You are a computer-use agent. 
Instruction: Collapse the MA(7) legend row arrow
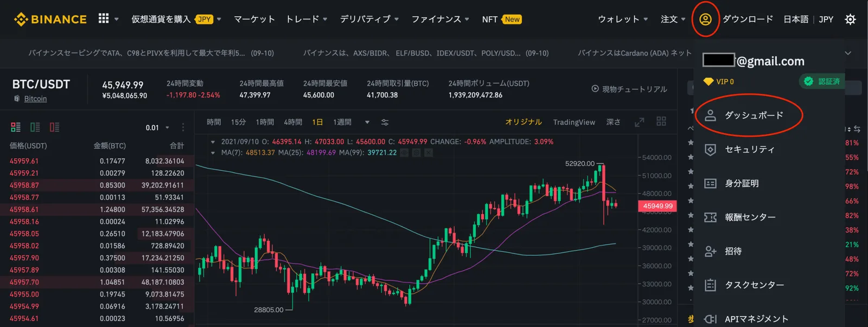point(213,153)
